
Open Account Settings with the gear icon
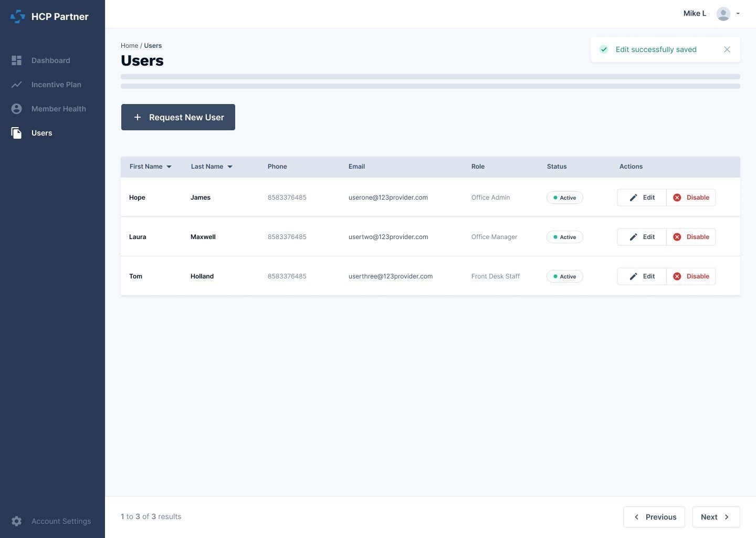pyautogui.click(x=16, y=521)
